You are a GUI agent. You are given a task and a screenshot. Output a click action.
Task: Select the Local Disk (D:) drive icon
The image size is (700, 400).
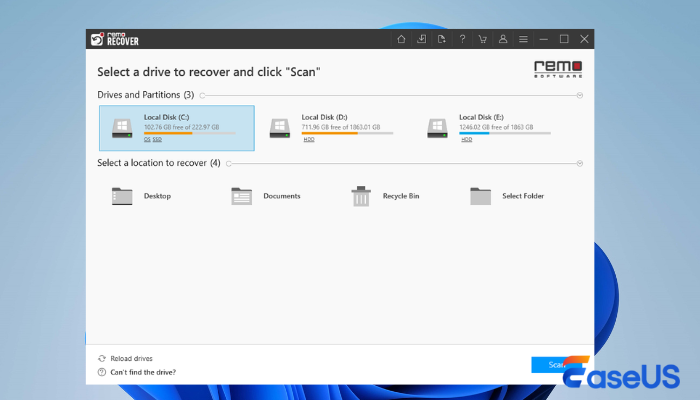click(x=279, y=127)
